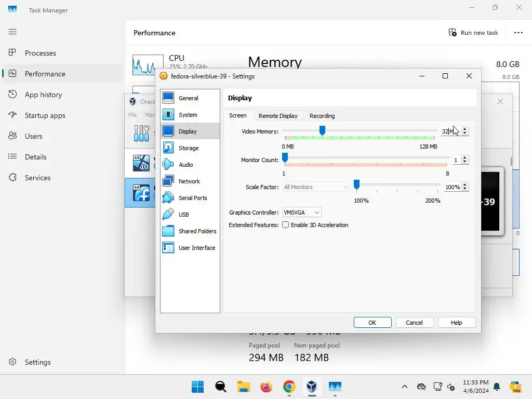Open the Graphics Controller VMSVGA dropdown
This screenshot has height=399, width=532.
[x=302, y=212]
